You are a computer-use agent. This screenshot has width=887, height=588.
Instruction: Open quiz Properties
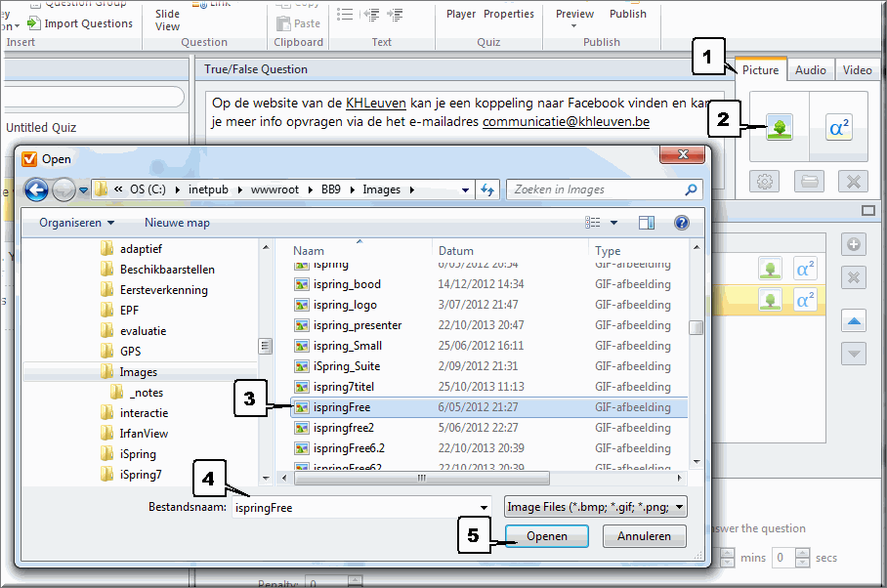[509, 14]
